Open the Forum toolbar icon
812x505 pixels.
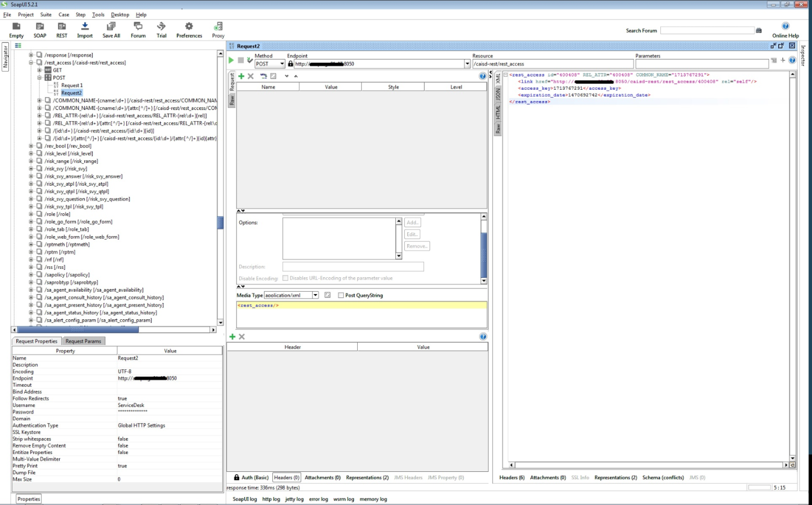pyautogui.click(x=138, y=26)
